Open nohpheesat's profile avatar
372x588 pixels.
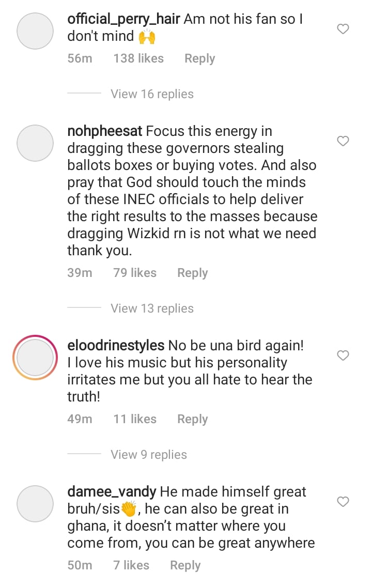pos(35,143)
